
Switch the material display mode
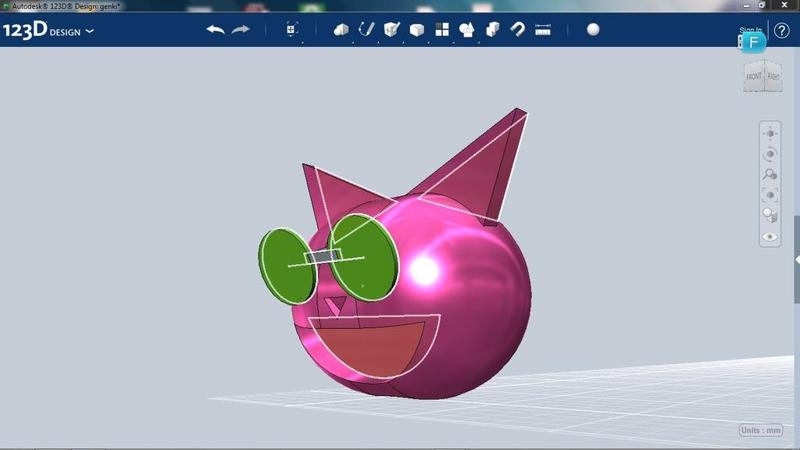click(x=770, y=215)
